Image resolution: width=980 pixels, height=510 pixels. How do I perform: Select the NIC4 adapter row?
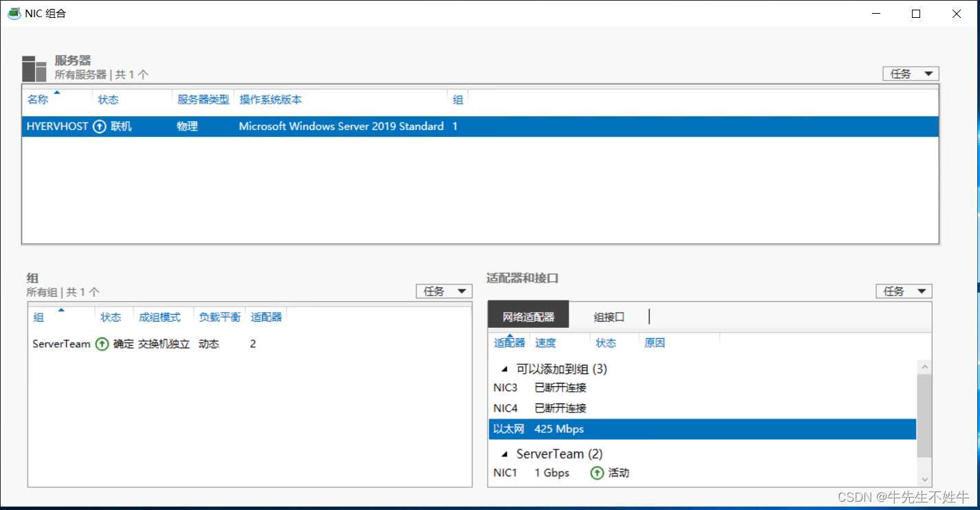click(x=702, y=408)
